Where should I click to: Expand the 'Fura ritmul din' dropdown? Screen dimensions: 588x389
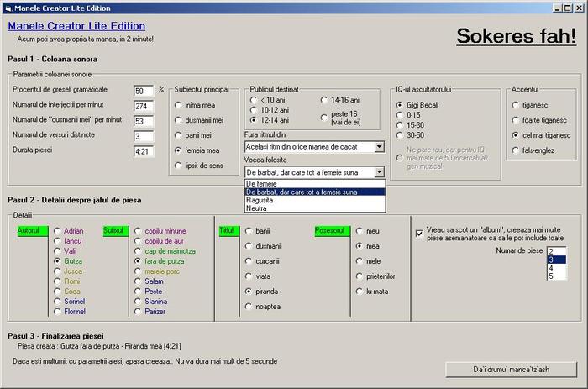click(x=379, y=147)
